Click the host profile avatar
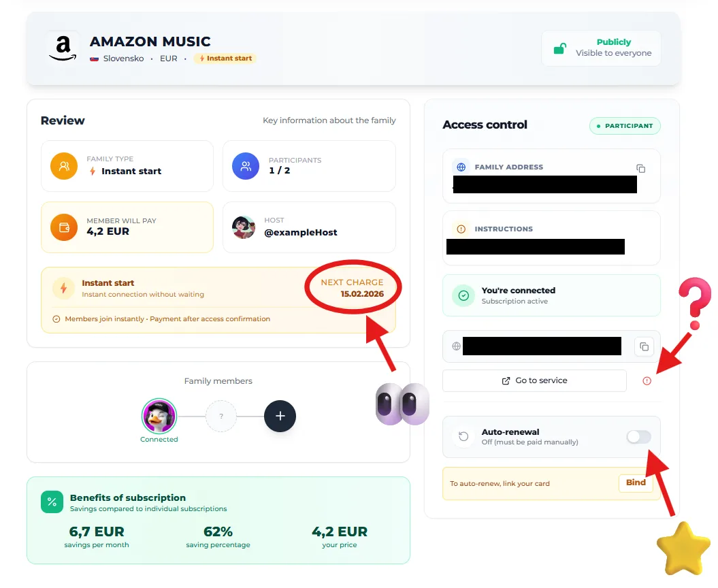 [244, 227]
